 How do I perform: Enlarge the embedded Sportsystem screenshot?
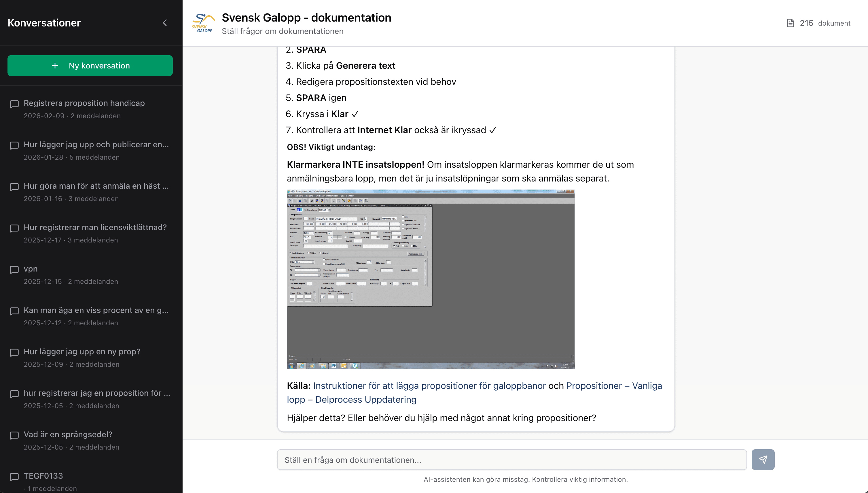point(431,279)
